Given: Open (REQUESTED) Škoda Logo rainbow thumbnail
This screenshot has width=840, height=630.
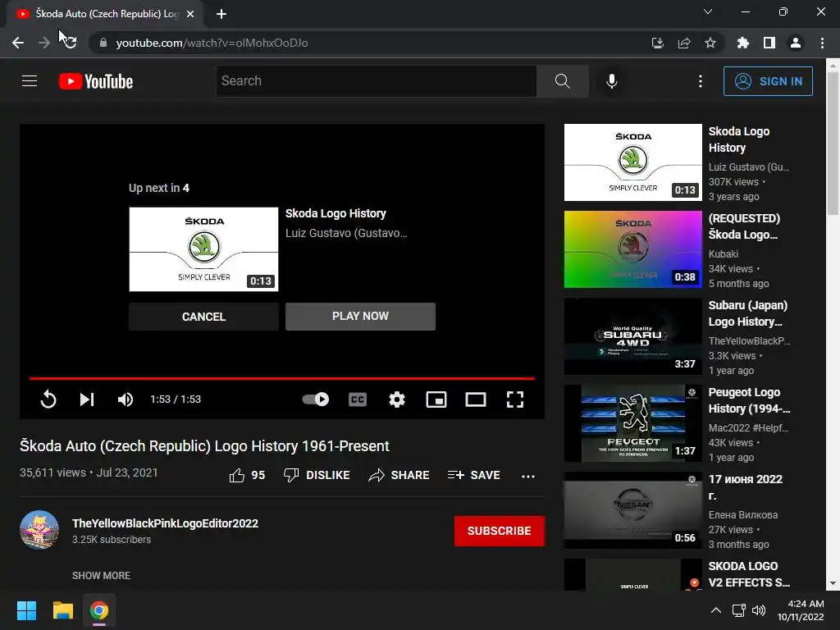Looking at the screenshot, I should coord(632,249).
